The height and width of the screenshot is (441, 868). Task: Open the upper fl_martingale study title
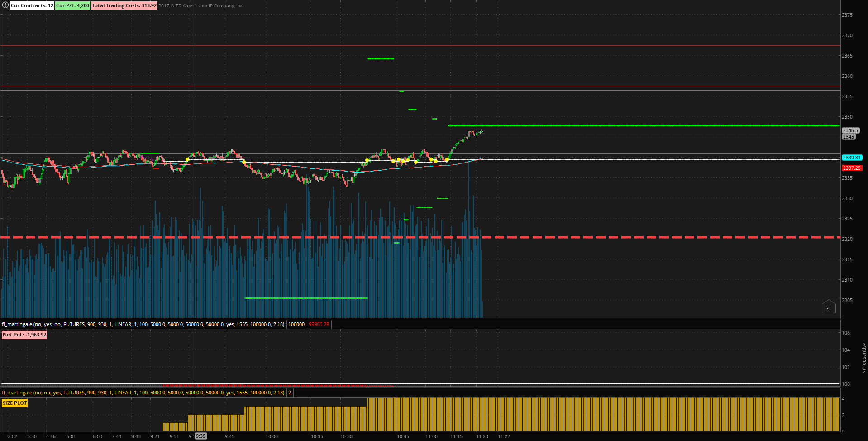pyautogui.click(x=143, y=324)
